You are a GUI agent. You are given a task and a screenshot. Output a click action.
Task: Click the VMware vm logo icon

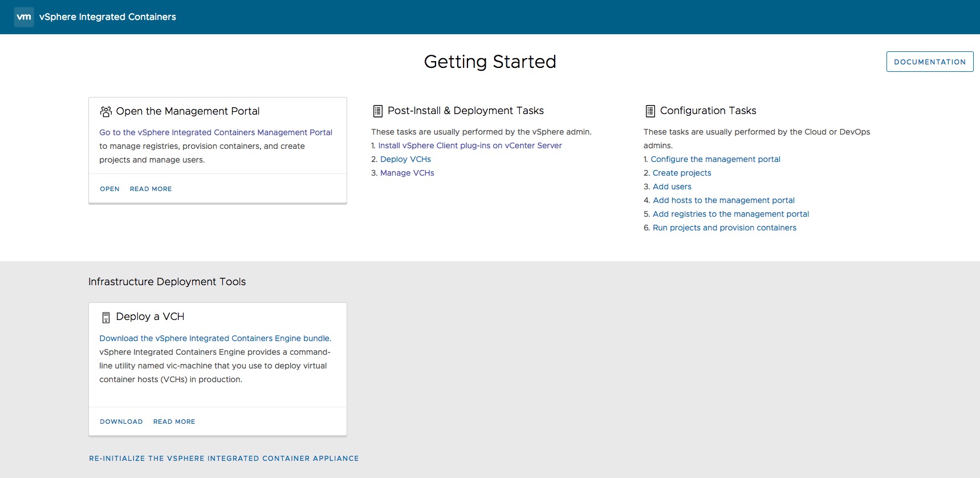pos(24,17)
